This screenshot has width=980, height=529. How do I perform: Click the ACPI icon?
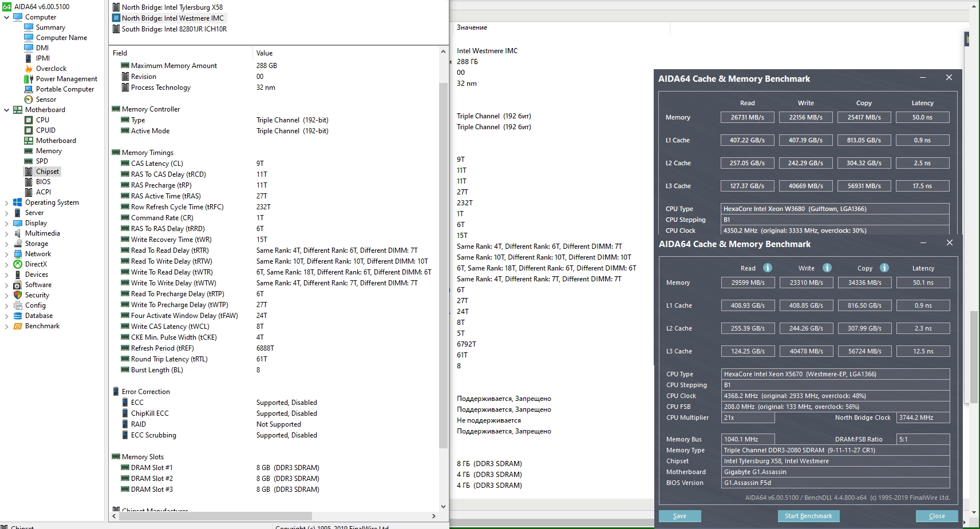pyautogui.click(x=29, y=192)
